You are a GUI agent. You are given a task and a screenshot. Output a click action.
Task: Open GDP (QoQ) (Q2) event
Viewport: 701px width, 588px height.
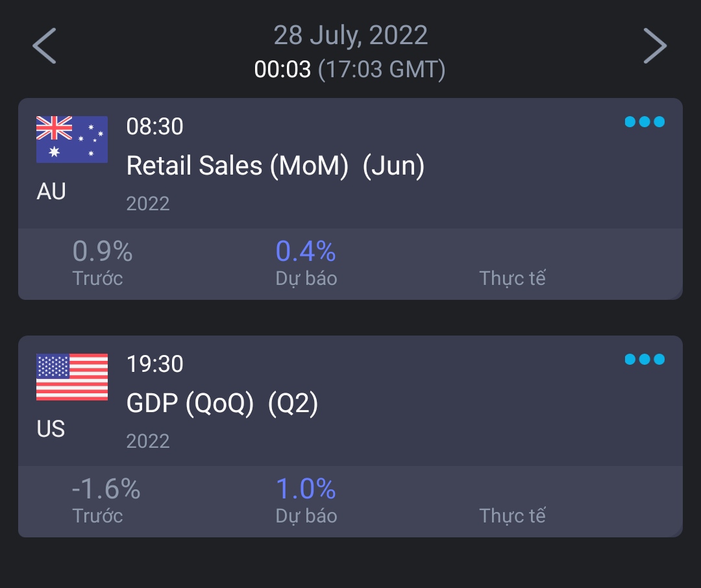click(222, 404)
